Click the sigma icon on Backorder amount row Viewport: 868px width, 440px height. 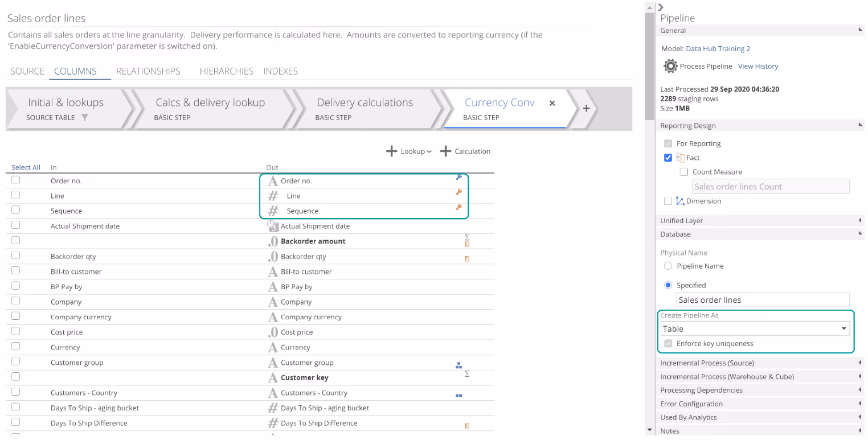tap(466, 237)
